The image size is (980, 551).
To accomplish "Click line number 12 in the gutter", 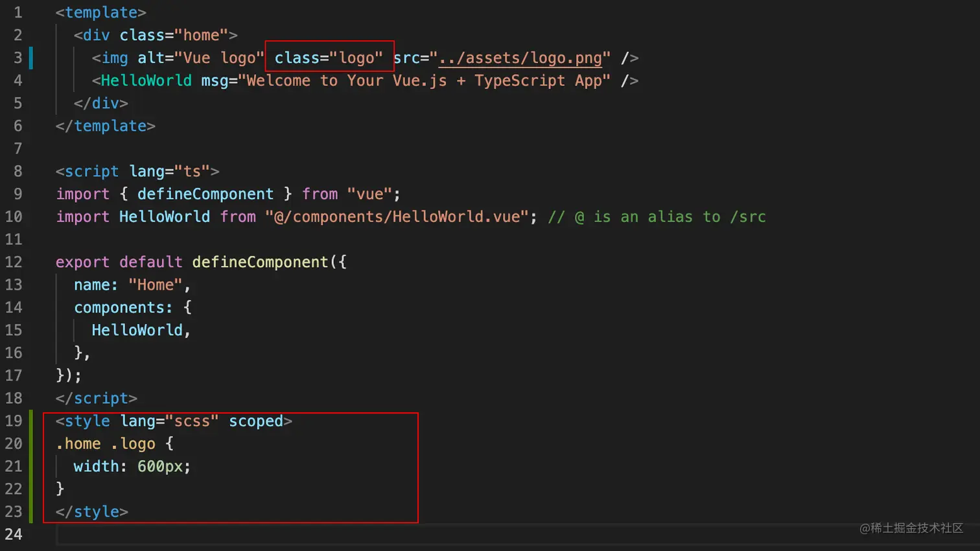I will (x=14, y=262).
